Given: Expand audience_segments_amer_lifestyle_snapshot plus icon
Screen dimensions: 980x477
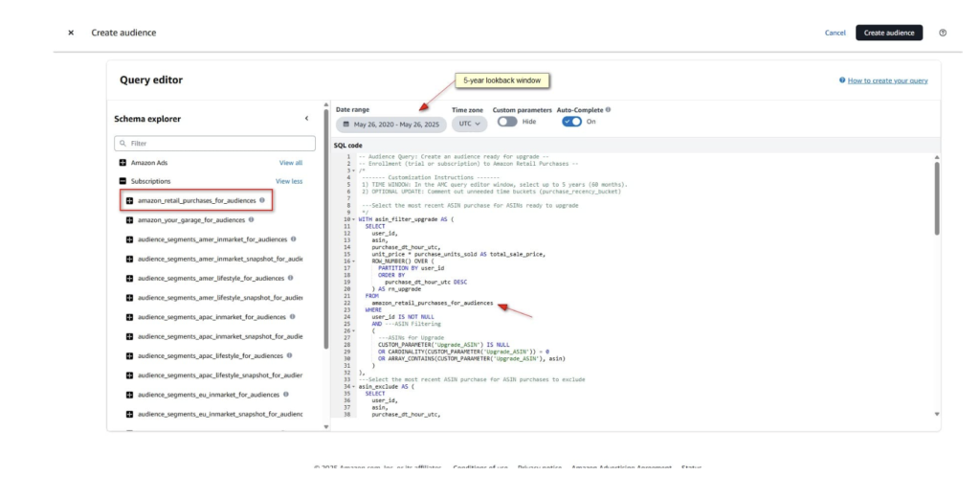Looking at the screenshot, I should 129,298.
